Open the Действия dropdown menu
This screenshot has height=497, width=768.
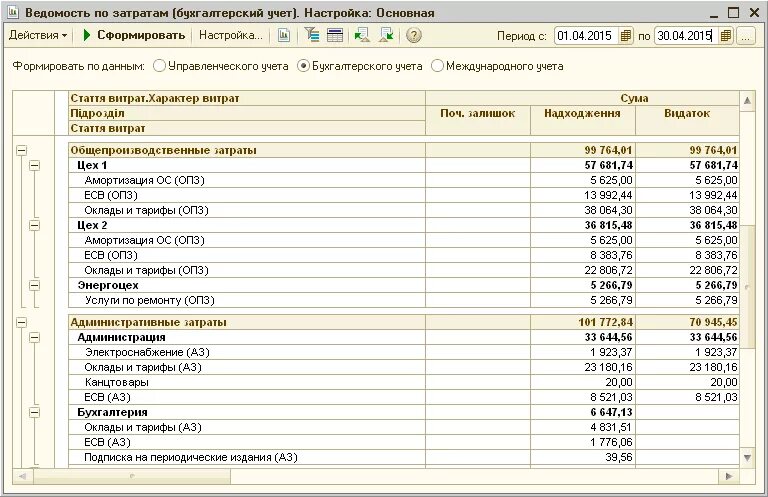[38, 35]
